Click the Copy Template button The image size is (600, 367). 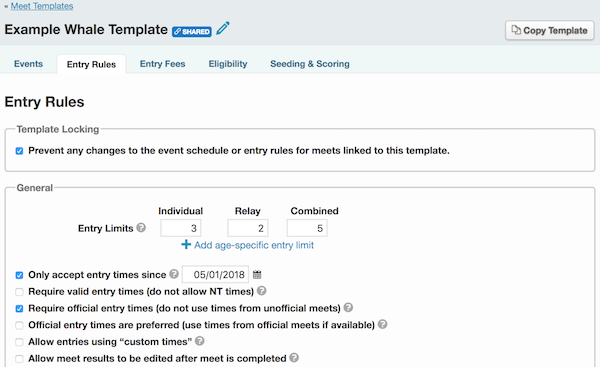point(549,30)
